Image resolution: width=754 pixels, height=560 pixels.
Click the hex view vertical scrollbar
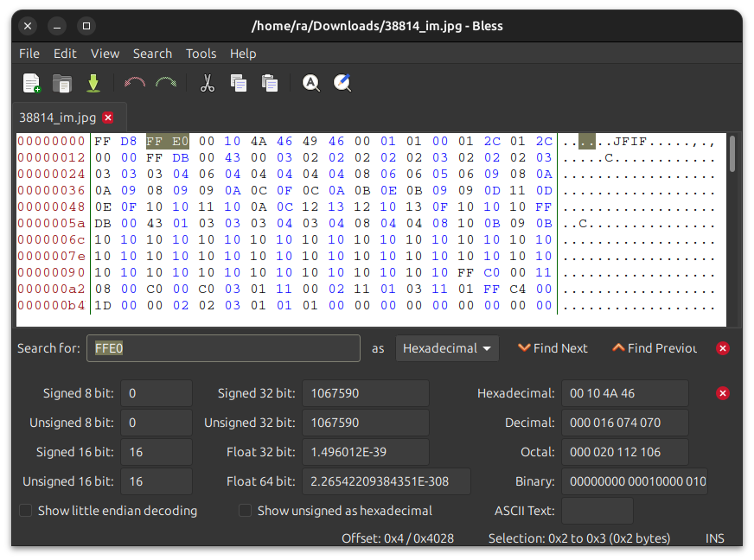tap(732, 154)
